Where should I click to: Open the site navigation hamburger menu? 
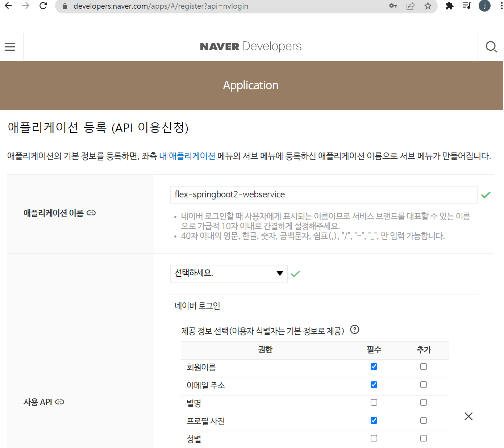click(x=9, y=46)
